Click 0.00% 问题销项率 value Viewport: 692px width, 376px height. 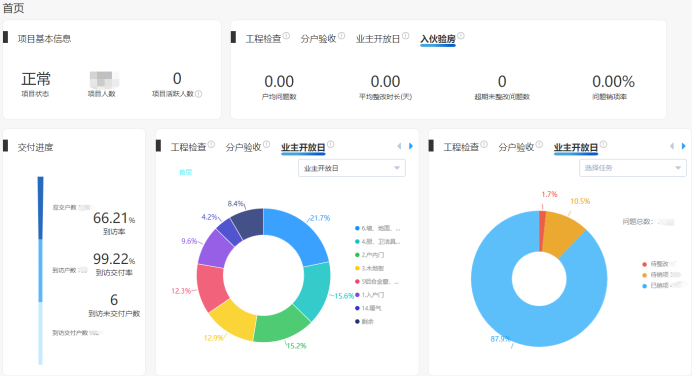point(613,82)
